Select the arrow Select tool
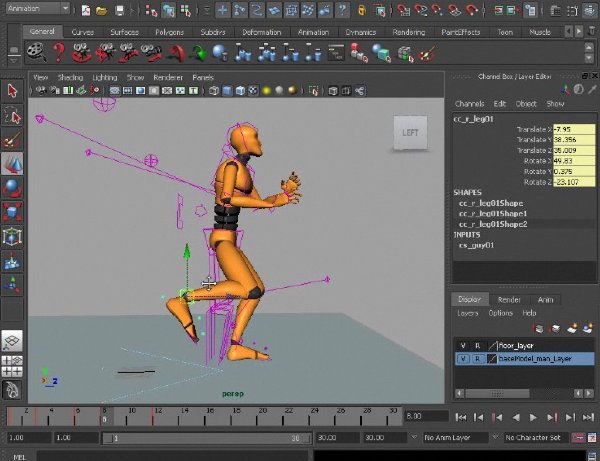Viewport: 600px width, 461px height. (x=12, y=91)
